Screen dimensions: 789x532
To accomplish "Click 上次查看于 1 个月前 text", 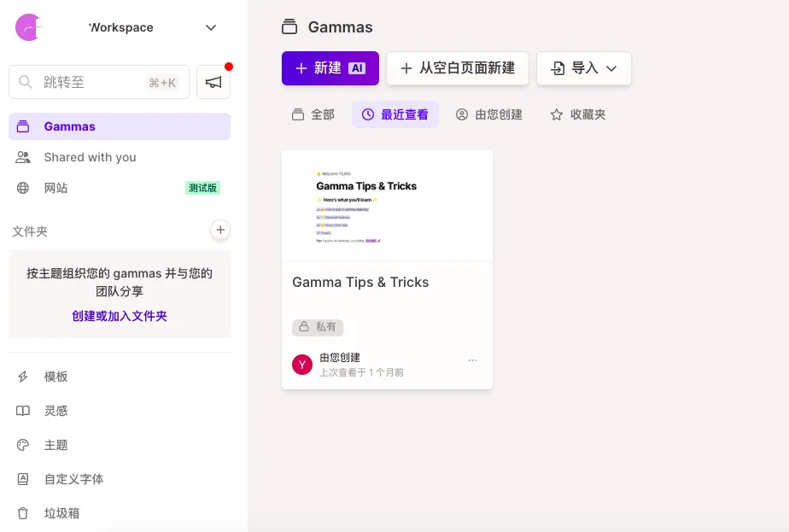I will click(x=362, y=372).
